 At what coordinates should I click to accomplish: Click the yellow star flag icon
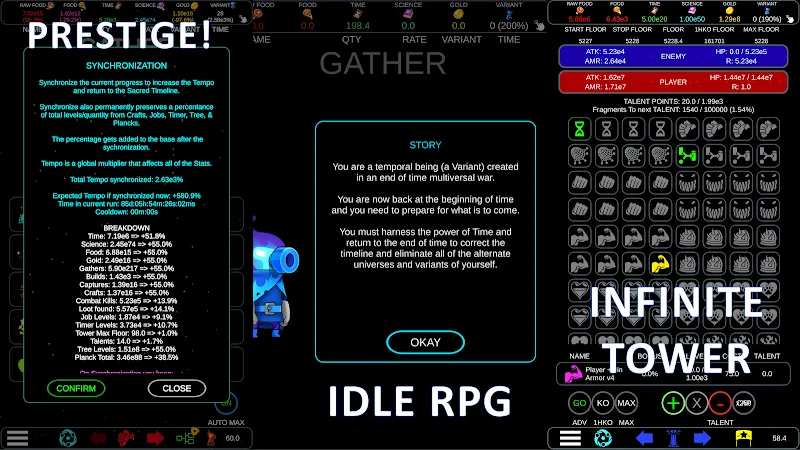click(x=743, y=438)
